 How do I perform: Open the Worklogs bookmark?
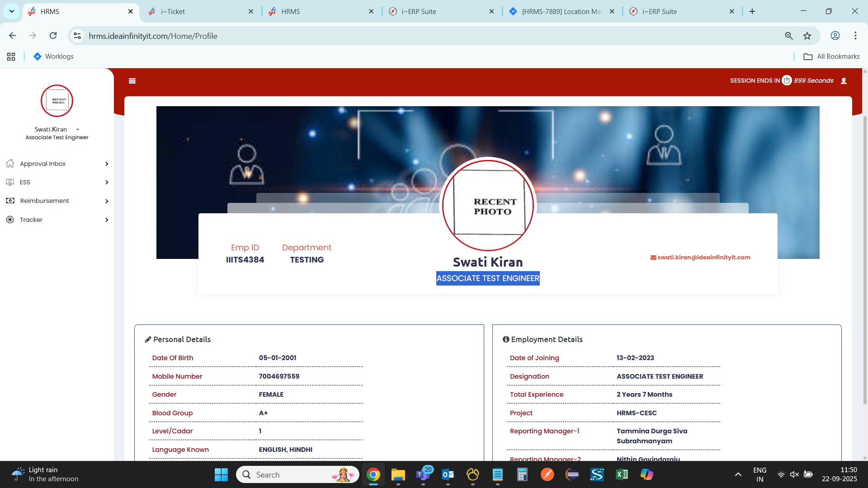point(53,56)
